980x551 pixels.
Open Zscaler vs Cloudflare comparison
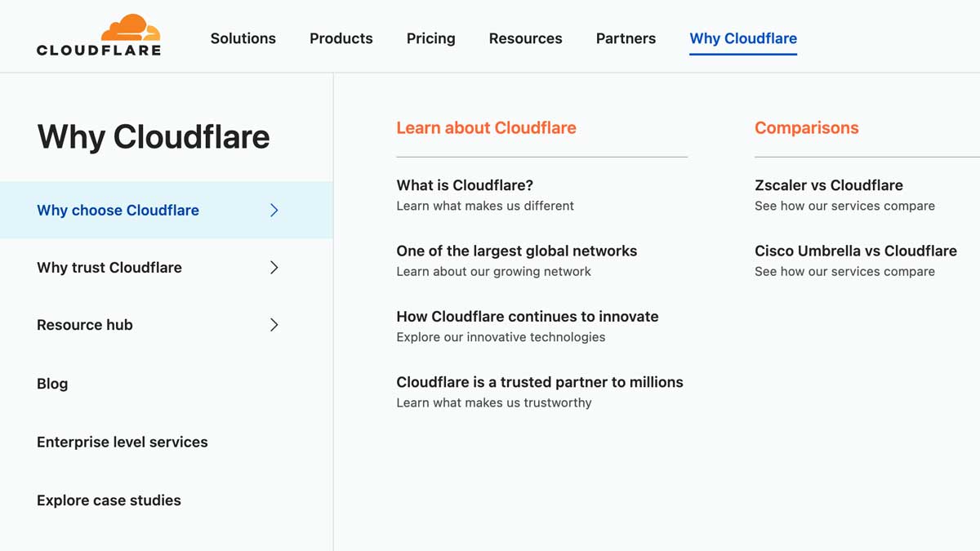[x=829, y=185]
